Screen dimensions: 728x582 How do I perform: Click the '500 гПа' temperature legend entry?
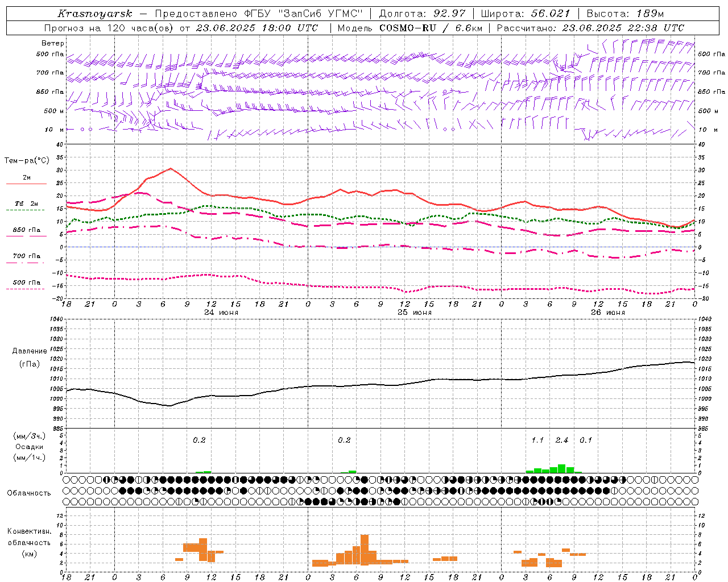(x=27, y=282)
